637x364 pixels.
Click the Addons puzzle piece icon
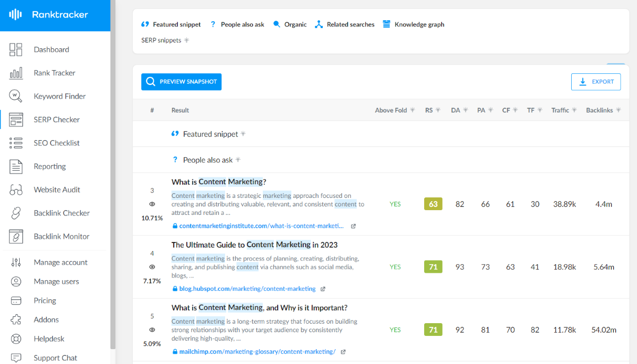16,319
